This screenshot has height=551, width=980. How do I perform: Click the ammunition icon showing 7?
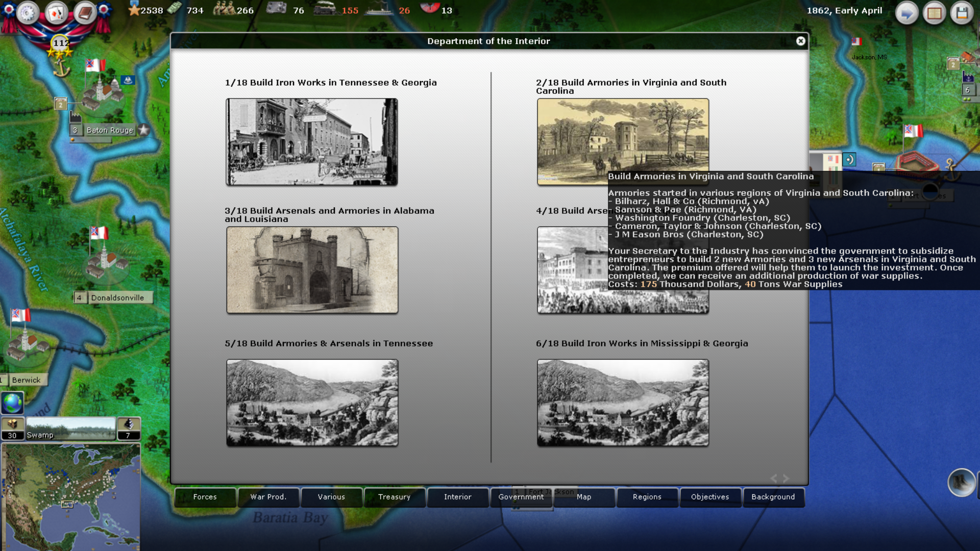(x=128, y=429)
